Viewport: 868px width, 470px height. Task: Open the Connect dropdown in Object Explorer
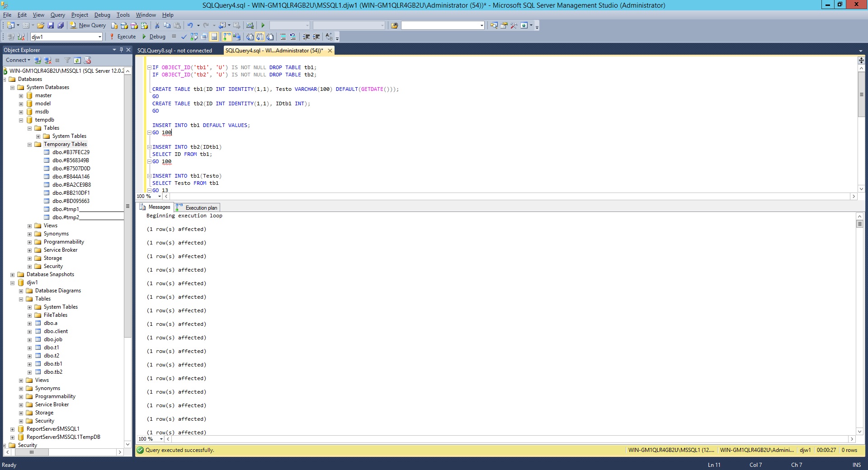click(x=18, y=60)
